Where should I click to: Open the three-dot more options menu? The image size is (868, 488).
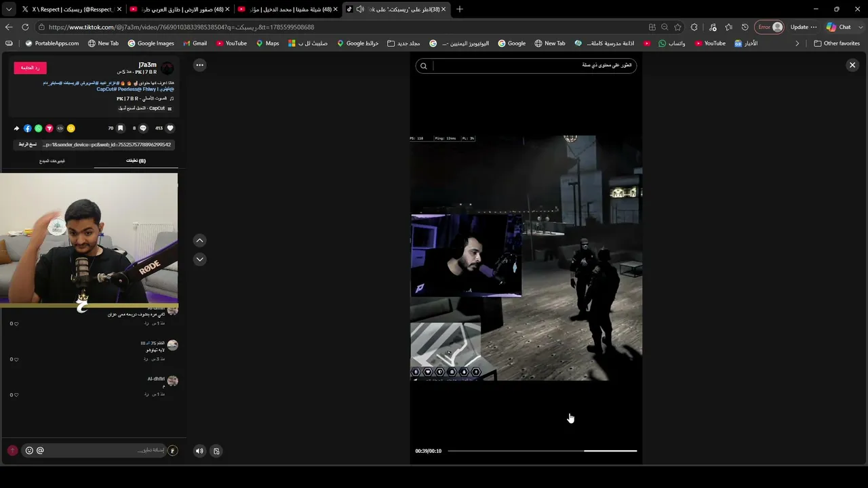coord(199,65)
